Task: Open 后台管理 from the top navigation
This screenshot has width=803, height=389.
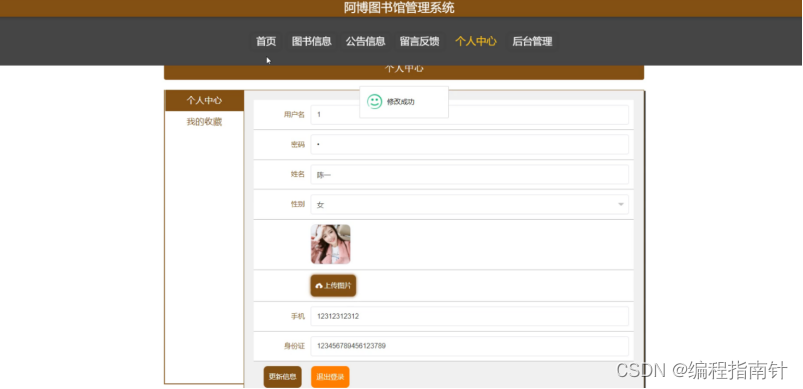Action: click(532, 41)
